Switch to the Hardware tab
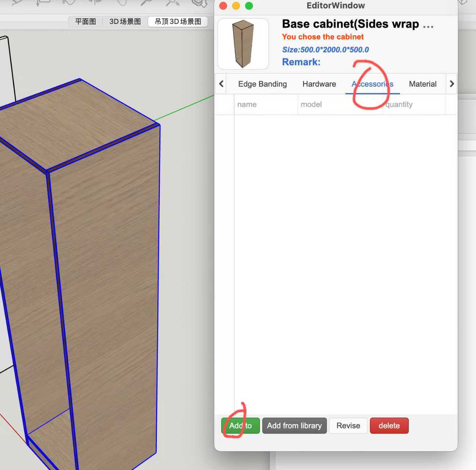This screenshot has height=470, width=476. (x=319, y=84)
